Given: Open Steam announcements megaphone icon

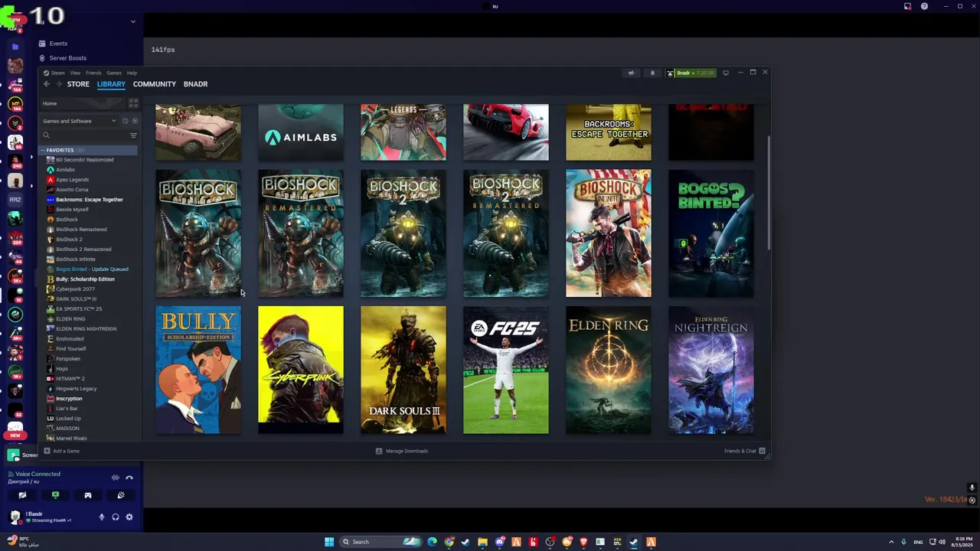Looking at the screenshot, I should (x=631, y=73).
